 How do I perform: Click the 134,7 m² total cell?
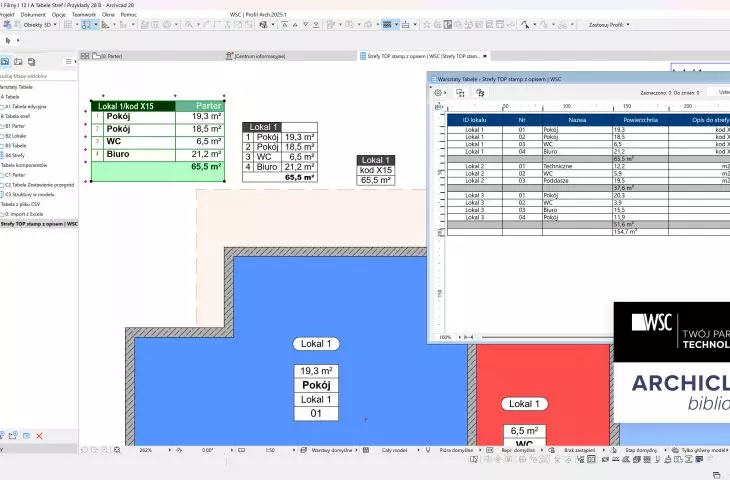(640, 231)
